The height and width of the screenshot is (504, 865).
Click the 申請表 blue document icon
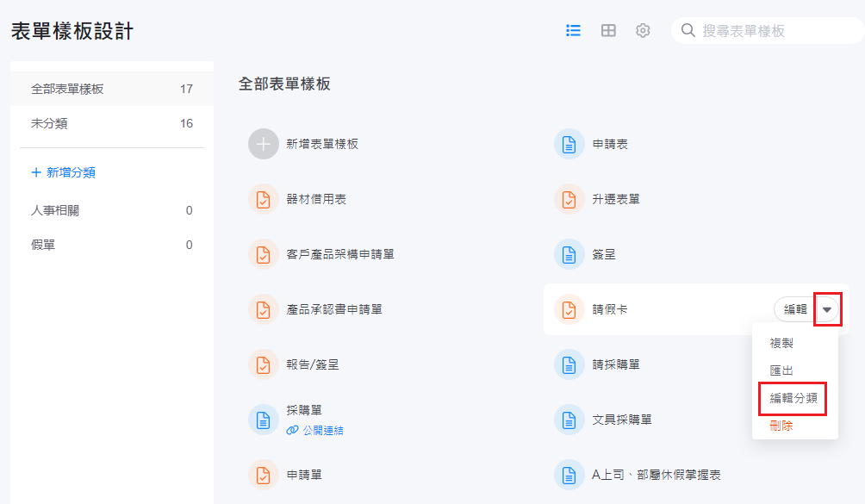(x=569, y=144)
